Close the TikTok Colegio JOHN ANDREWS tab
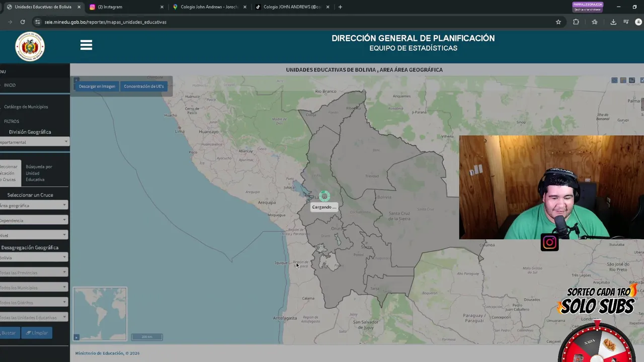The width and height of the screenshot is (644, 362). [328, 7]
